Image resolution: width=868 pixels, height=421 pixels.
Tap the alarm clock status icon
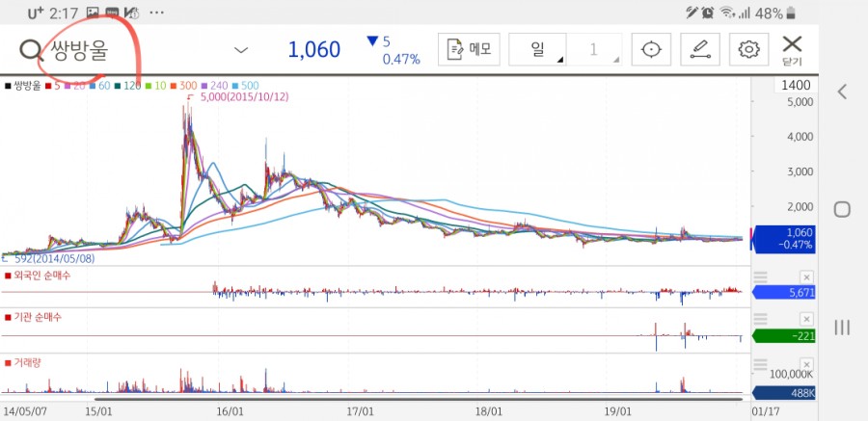pos(708,13)
